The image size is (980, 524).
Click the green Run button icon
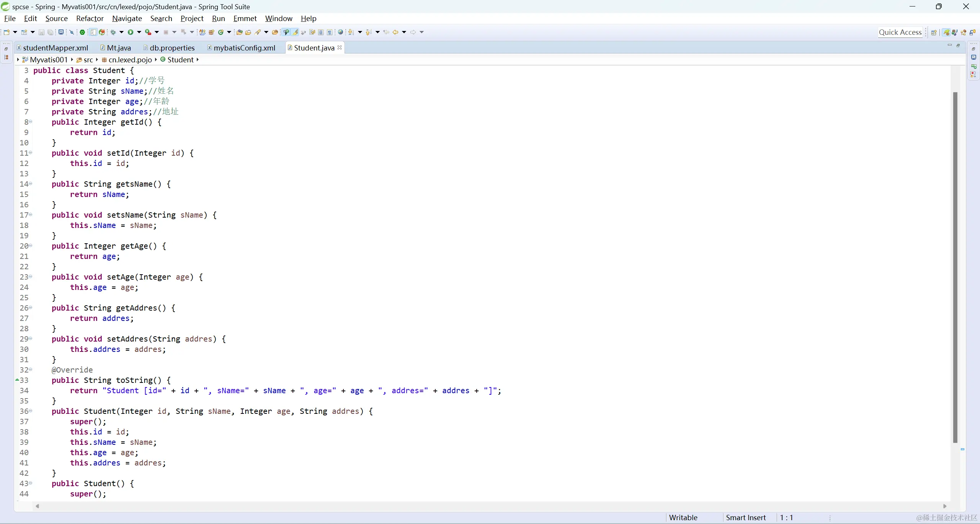pos(131,32)
